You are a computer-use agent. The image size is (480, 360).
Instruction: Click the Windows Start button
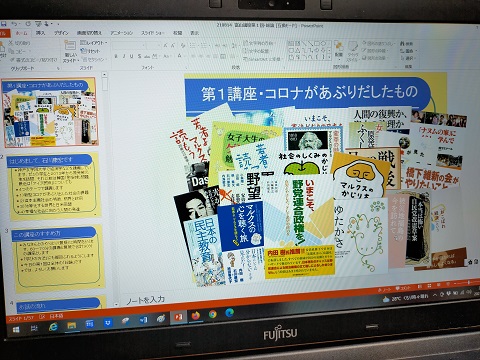click(x=15, y=329)
